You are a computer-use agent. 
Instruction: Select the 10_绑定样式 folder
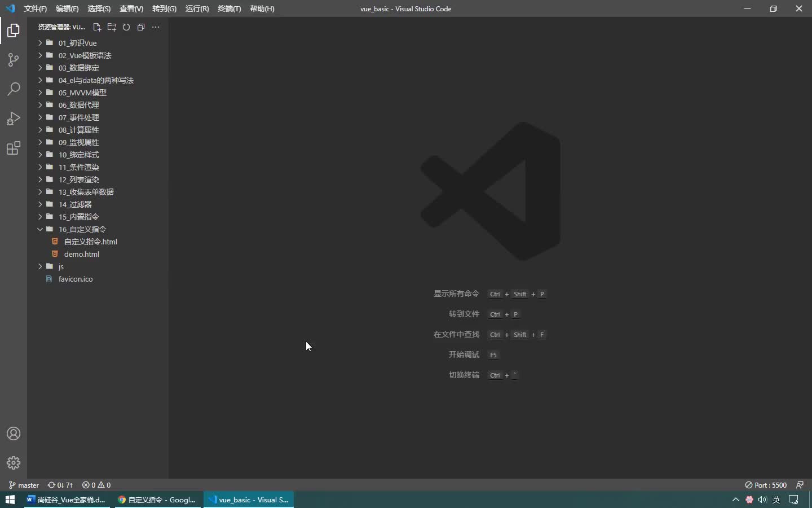98,155
